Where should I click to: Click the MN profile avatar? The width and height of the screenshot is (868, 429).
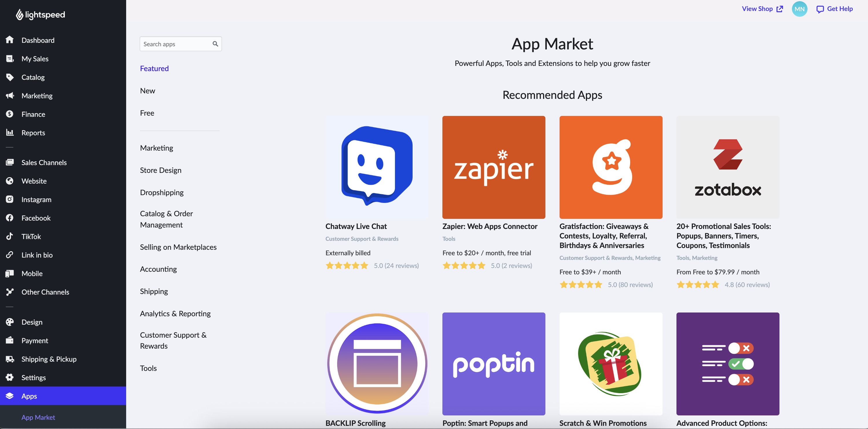tap(799, 9)
